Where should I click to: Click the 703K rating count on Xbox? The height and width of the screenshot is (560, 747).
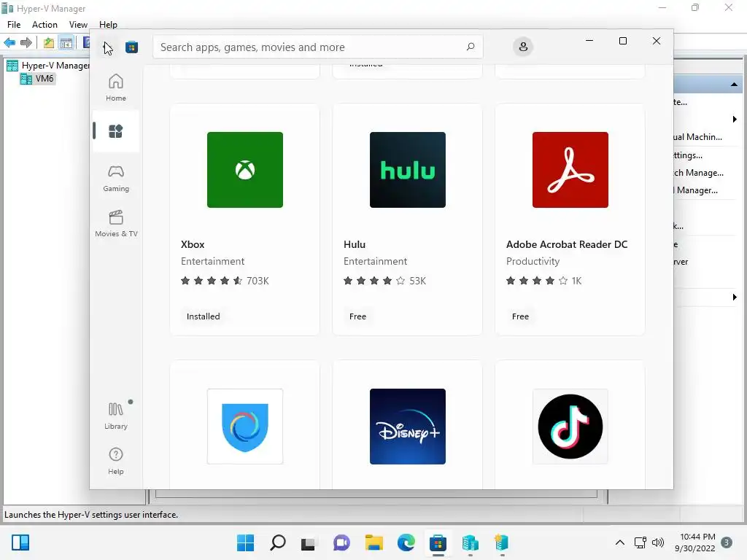[258, 281]
